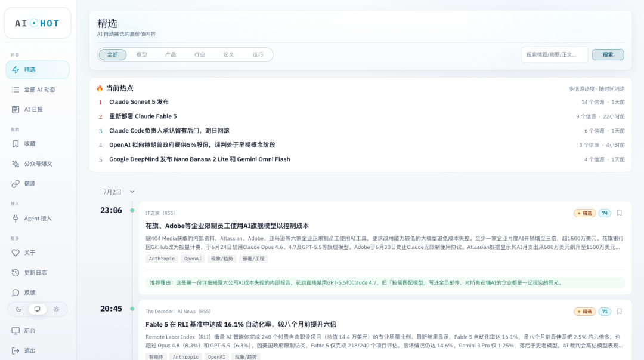Open 反馈 feedback page
This screenshot has height=360, width=644.
38,293
